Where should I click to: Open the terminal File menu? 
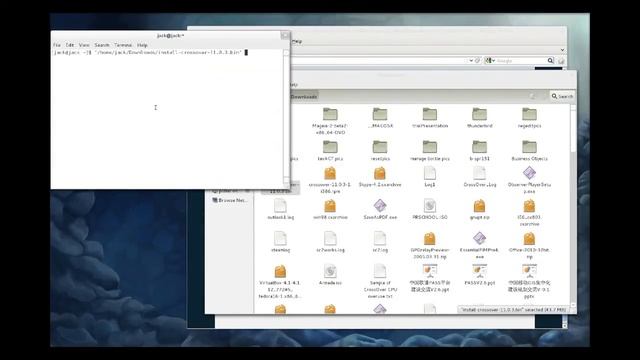point(57,45)
